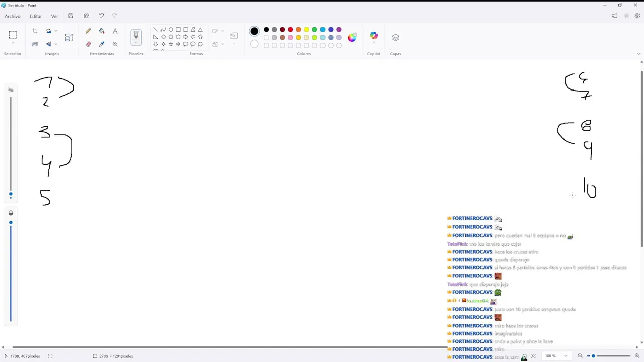Image resolution: width=644 pixels, height=362 pixels.
Task: Undo the last action
Action: [x=101, y=16]
